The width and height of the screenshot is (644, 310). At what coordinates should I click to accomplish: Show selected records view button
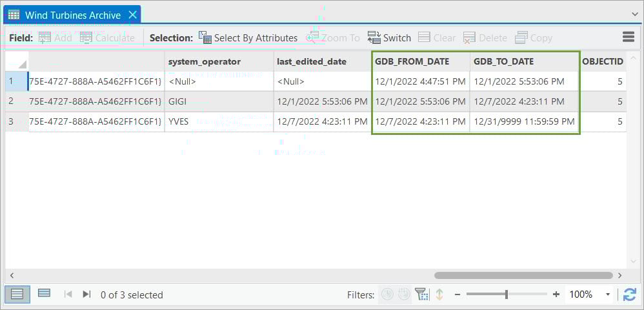click(x=44, y=294)
